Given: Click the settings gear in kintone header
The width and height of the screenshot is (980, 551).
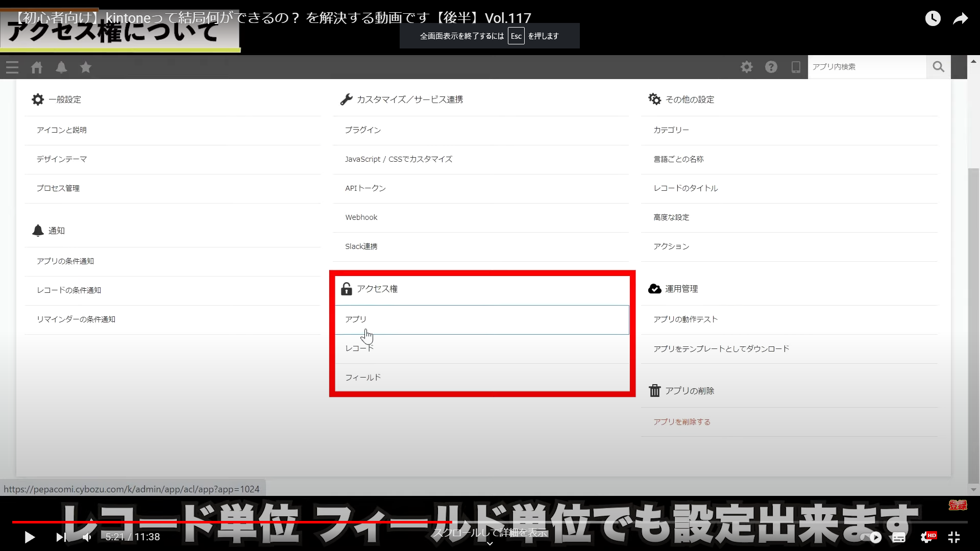Looking at the screenshot, I should 746,67.
